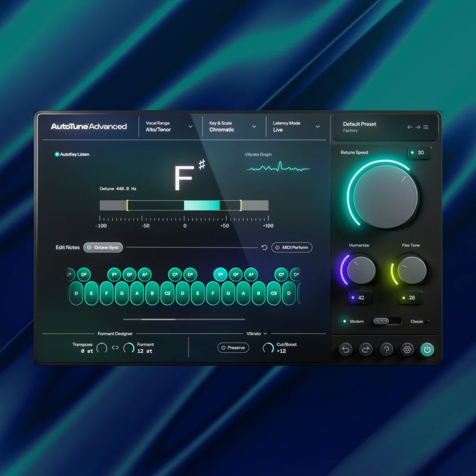
Task: Open the Key & Scale dropdown
Action: point(232,126)
